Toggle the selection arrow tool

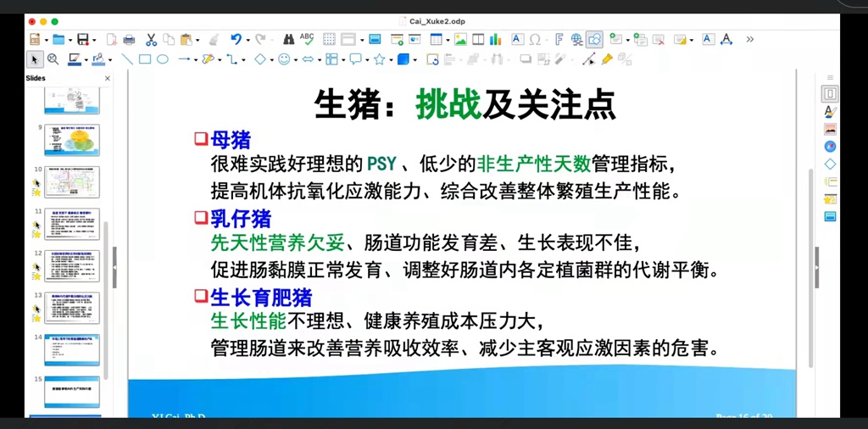tap(35, 59)
